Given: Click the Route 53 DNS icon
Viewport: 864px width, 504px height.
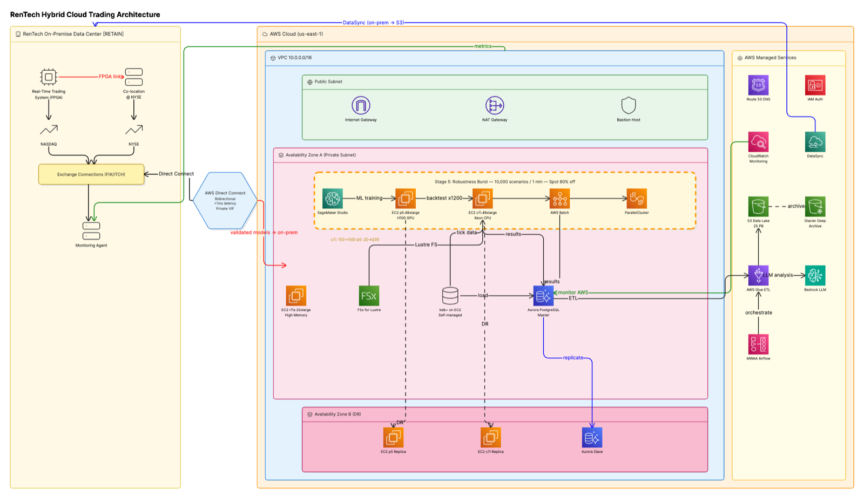Looking at the screenshot, I should coord(759,85).
